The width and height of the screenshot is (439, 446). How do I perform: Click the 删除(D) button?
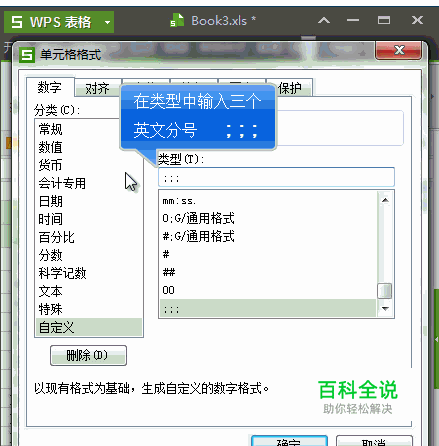pos(88,355)
